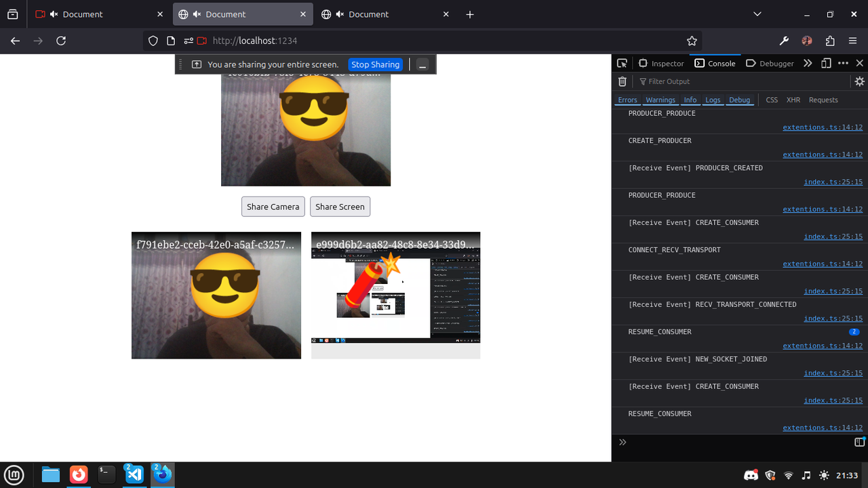Toggle Logs console filter
Image resolution: width=868 pixels, height=488 pixels.
click(713, 100)
